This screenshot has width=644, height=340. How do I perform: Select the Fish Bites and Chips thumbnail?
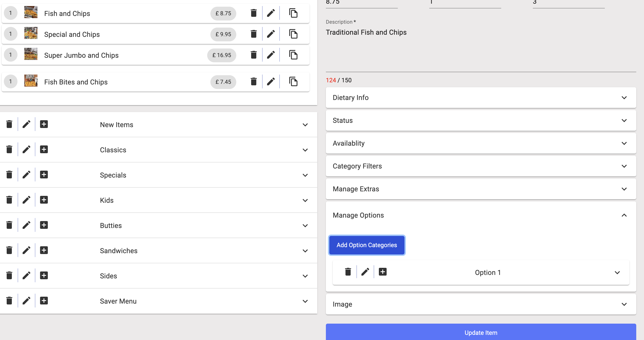[x=31, y=81]
